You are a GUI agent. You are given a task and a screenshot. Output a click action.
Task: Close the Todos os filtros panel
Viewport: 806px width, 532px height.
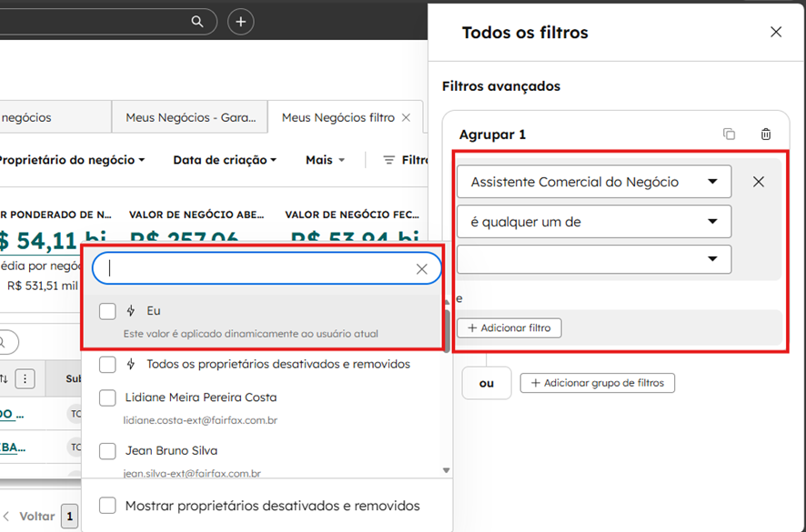[x=775, y=33]
